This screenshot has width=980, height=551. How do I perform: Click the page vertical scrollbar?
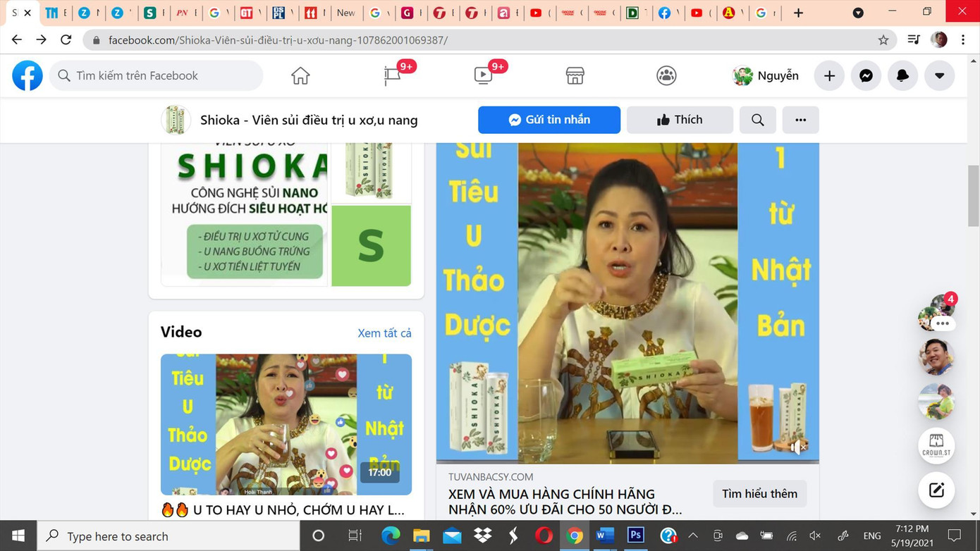974,197
